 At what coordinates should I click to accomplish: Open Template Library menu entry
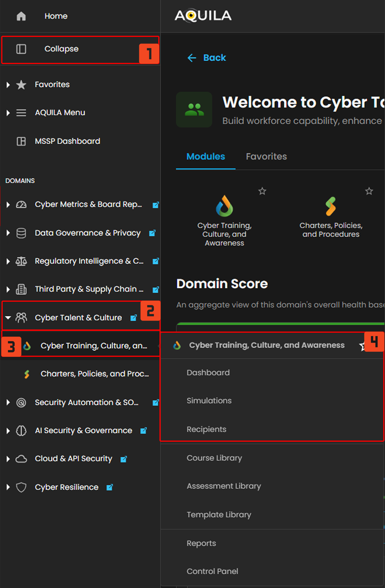point(219,515)
